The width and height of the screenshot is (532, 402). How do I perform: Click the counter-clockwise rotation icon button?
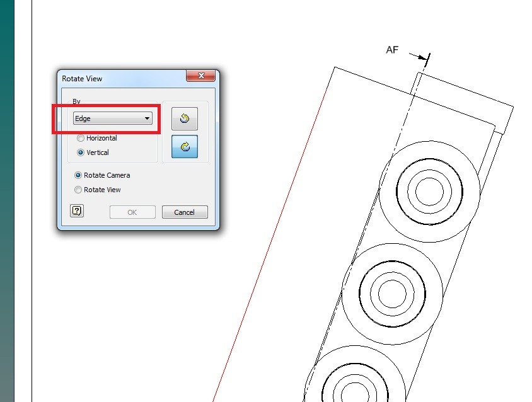pos(185,118)
